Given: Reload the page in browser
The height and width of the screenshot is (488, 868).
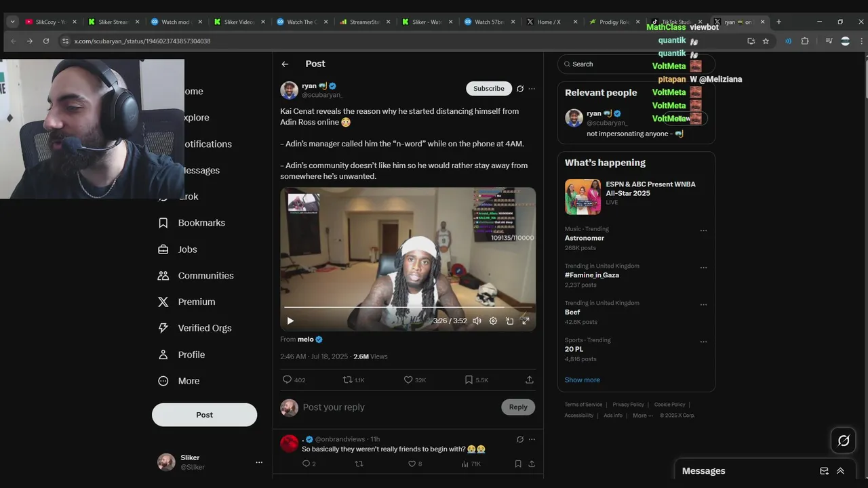Looking at the screenshot, I should 46,41.
